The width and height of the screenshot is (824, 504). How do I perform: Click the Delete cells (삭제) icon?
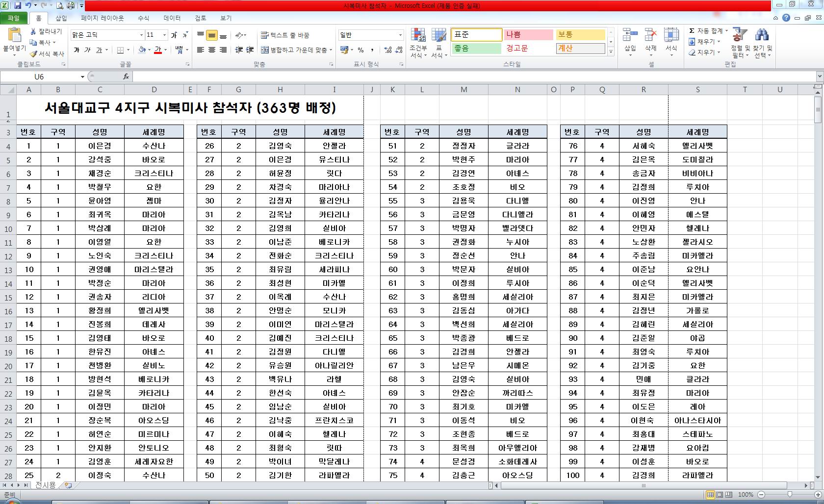651,35
